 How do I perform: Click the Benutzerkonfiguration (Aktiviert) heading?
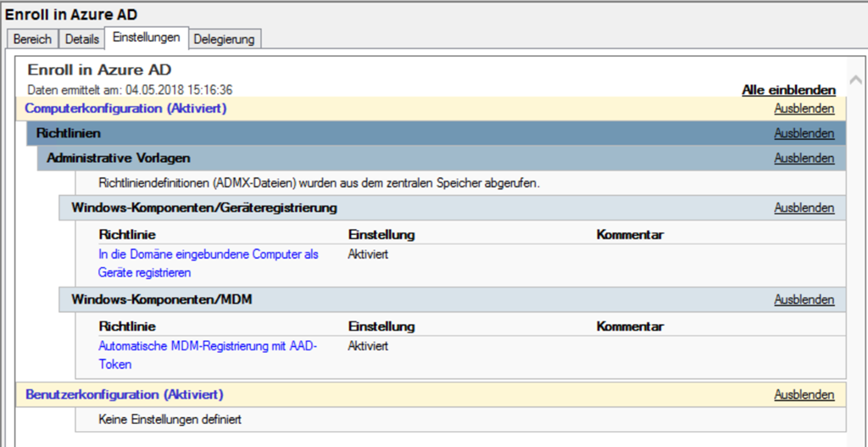click(124, 394)
